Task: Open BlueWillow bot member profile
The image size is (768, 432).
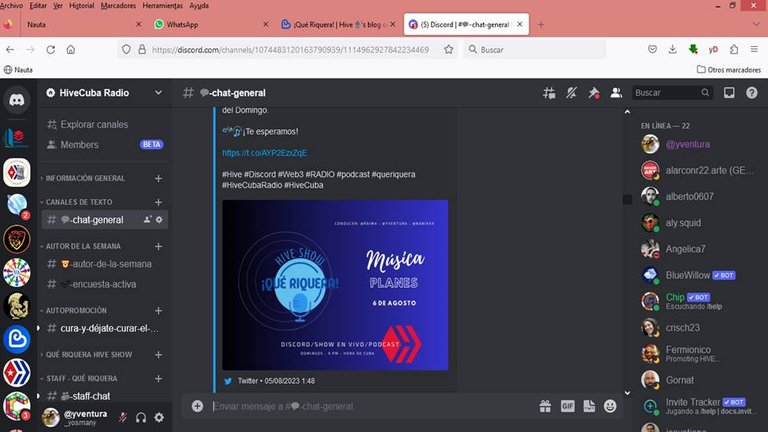Action: pyautogui.click(x=699, y=275)
